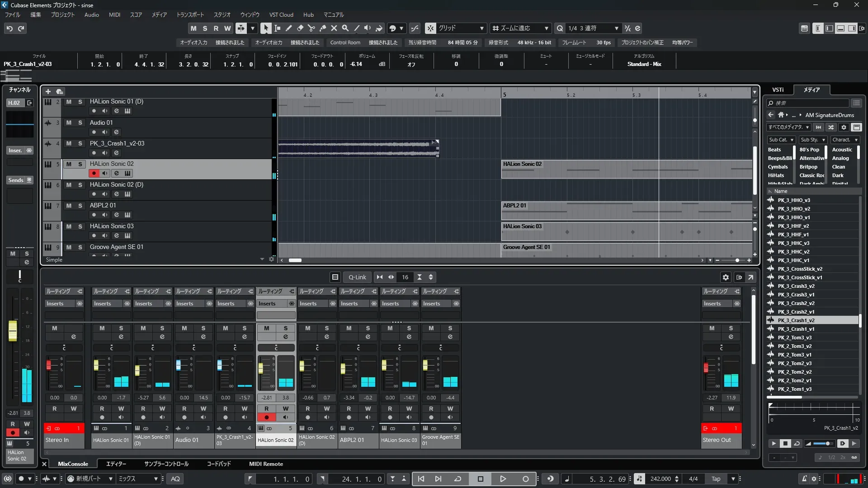
Task: Switch to the VSTi tab
Action: click(x=778, y=89)
